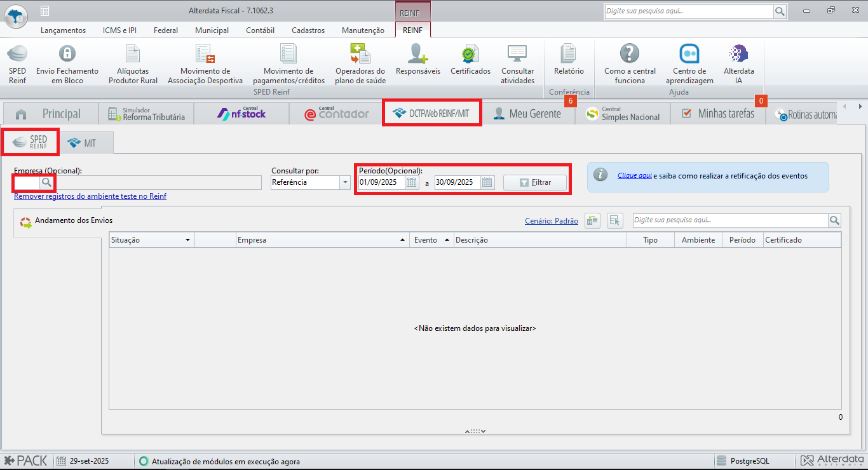This screenshot has height=470, width=868.
Task: Open Como a central funciona help
Action: [630, 64]
